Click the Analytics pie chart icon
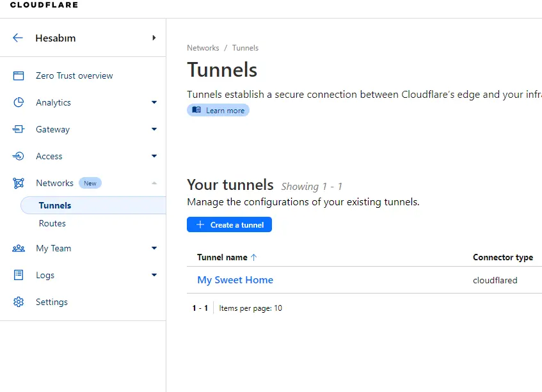Viewport: 542px width, 392px height. [x=19, y=102]
